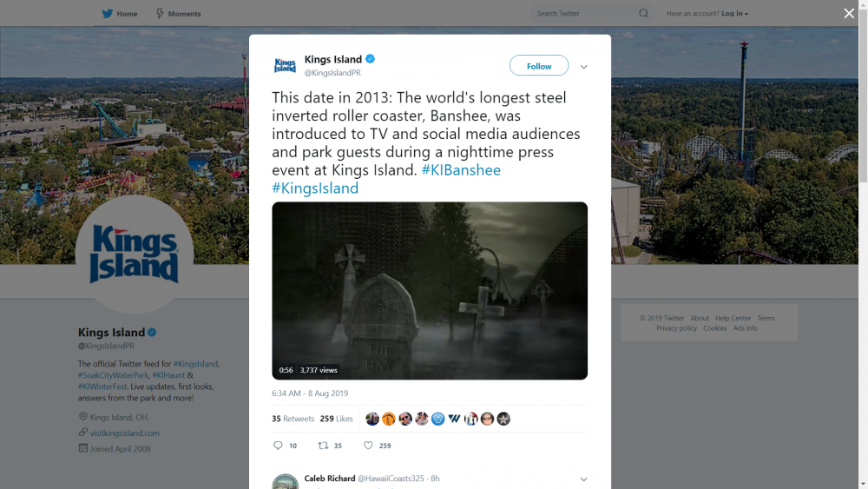Click the Moments lightning bolt icon
868x489 pixels.
coord(160,13)
